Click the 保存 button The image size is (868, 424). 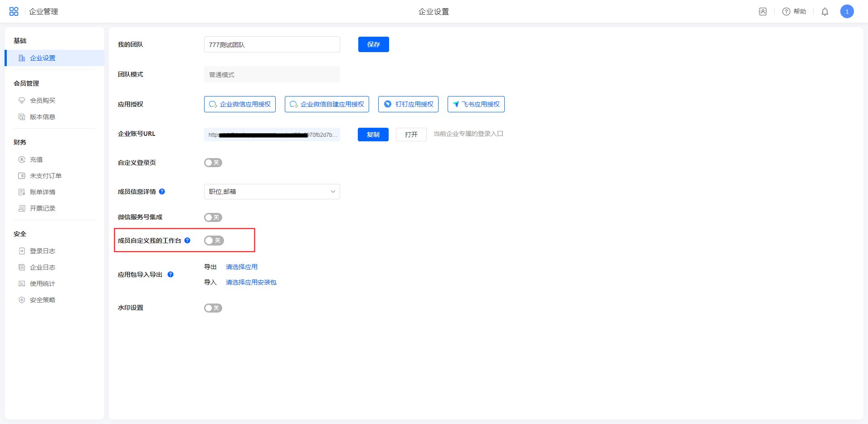coord(373,44)
